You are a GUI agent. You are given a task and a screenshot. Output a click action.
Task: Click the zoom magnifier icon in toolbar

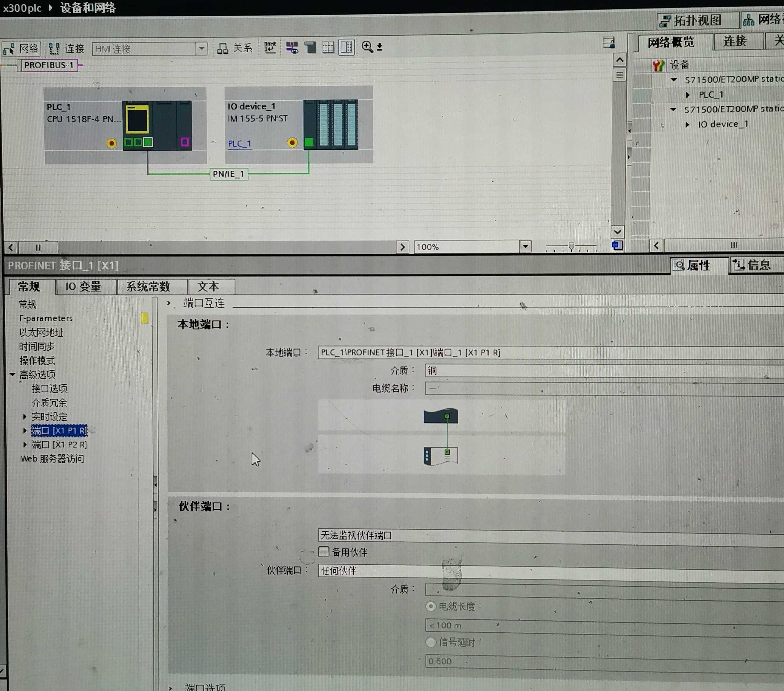(x=367, y=47)
